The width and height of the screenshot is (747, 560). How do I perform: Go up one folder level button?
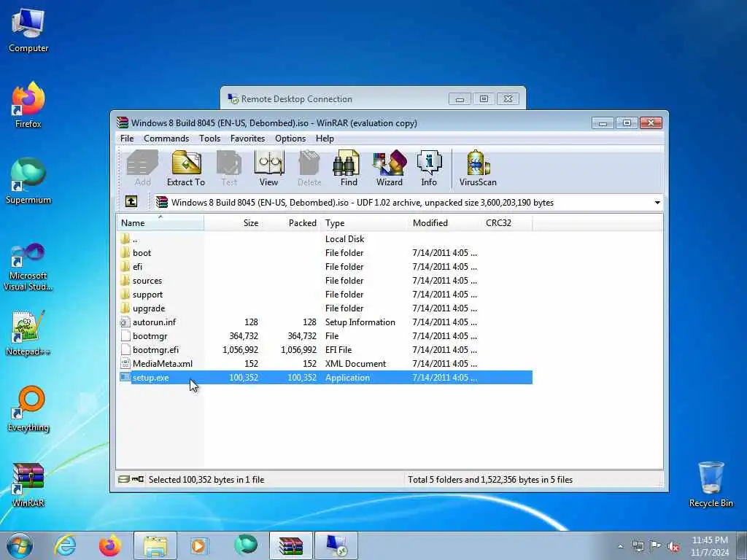tap(131, 201)
